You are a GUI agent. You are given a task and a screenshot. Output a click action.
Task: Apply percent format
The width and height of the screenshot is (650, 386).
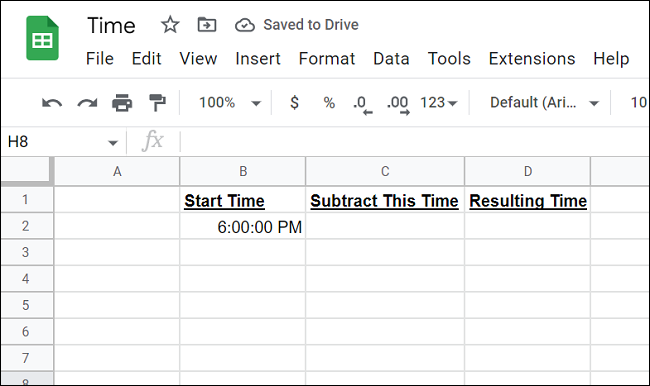[329, 103]
